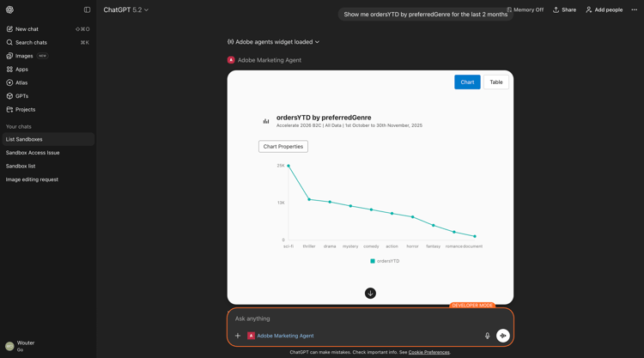Click the New chat pencil icon
644x358 pixels.
click(9, 29)
